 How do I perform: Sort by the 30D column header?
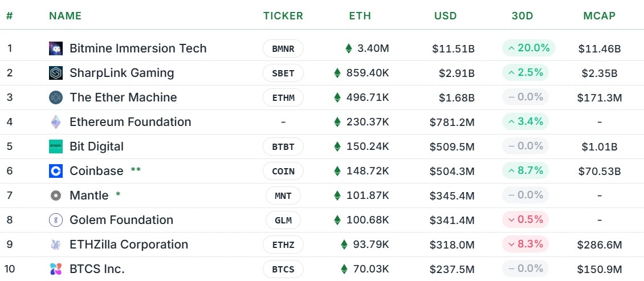click(522, 16)
